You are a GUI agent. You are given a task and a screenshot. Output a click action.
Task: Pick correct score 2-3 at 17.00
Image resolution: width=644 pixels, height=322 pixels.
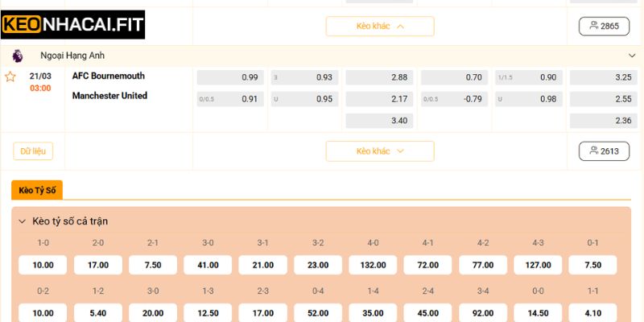263,313
